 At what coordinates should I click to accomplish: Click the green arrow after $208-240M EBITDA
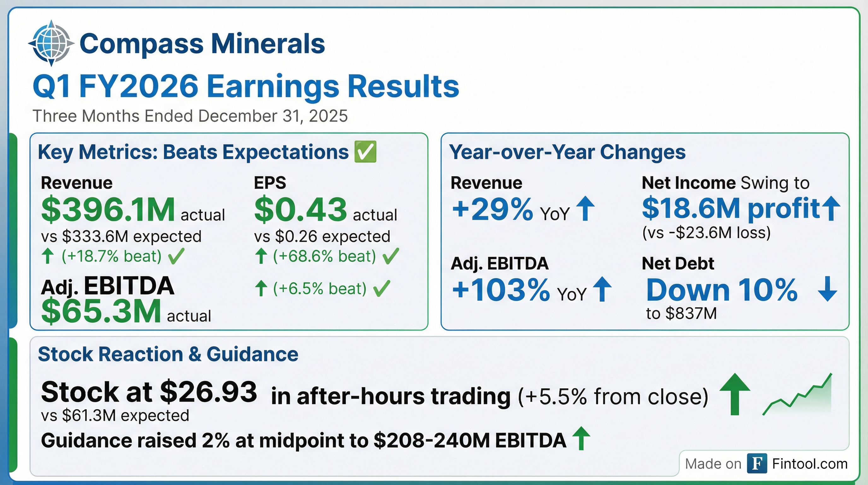(x=581, y=439)
